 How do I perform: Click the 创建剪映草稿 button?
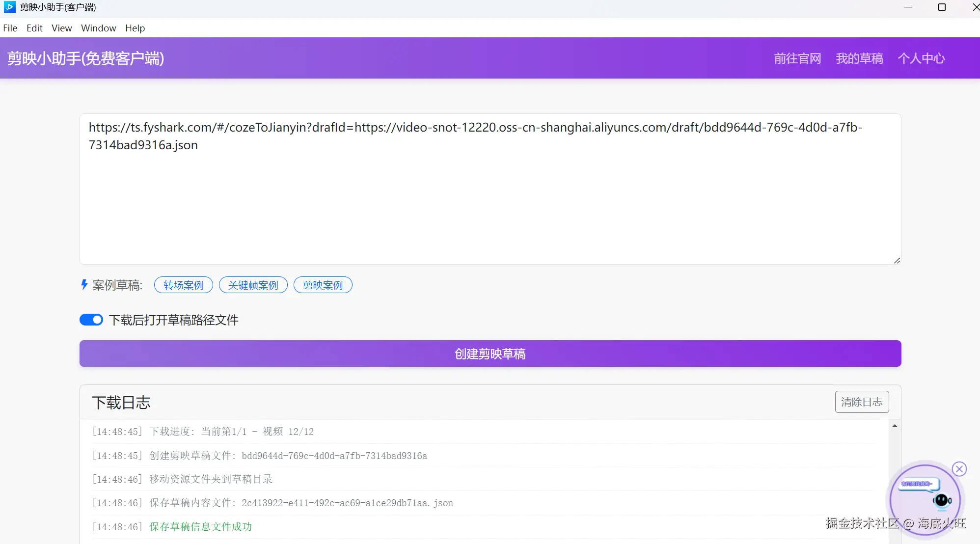pos(490,354)
